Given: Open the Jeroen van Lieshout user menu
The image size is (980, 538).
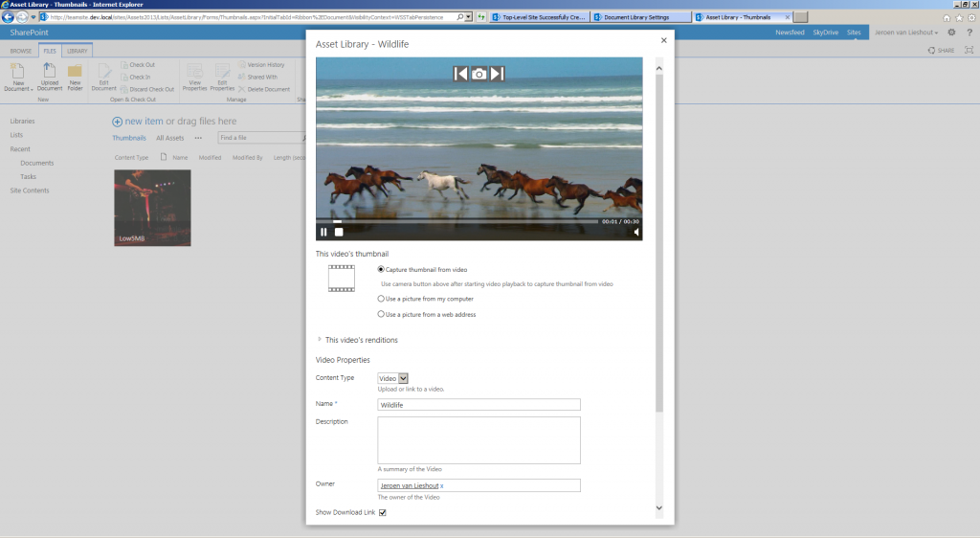Looking at the screenshot, I should tap(906, 33).
